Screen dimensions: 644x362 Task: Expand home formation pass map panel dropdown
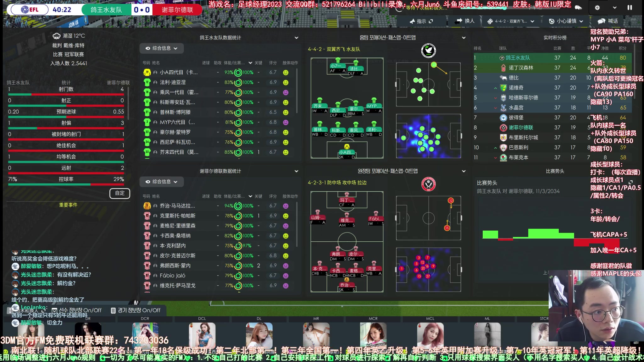(464, 38)
